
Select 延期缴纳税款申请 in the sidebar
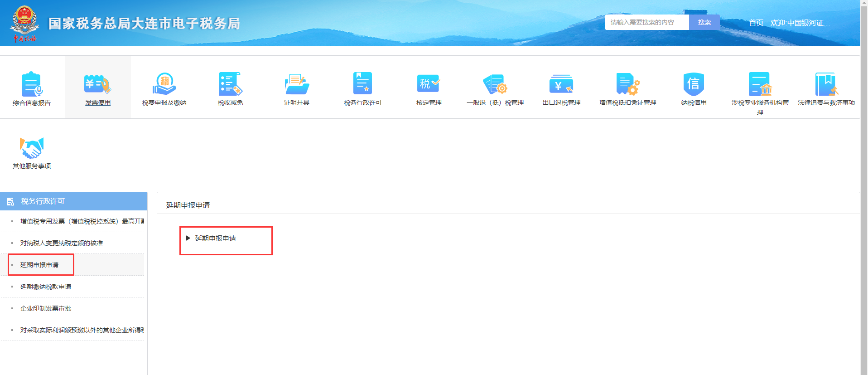(46, 287)
